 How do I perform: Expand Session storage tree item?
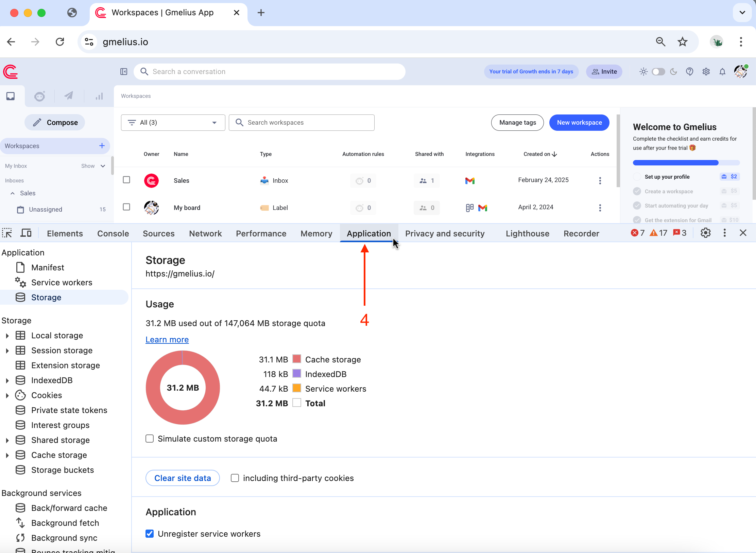(x=7, y=351)
